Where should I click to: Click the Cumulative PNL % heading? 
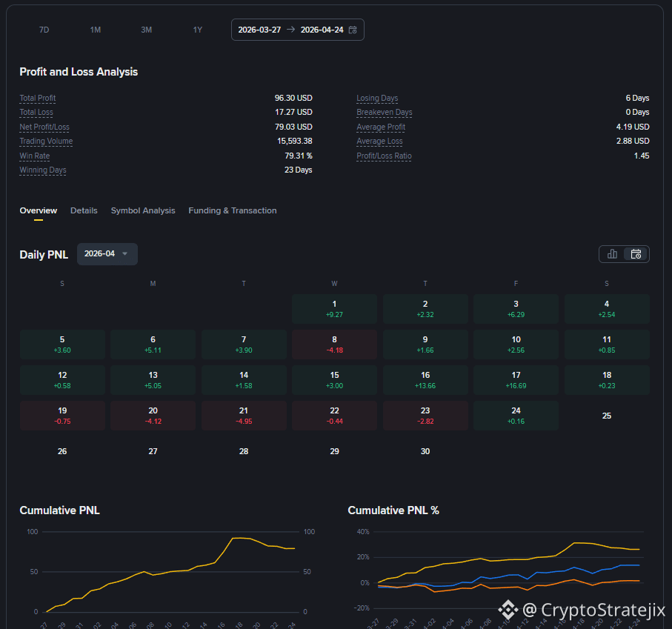(393, 510)
